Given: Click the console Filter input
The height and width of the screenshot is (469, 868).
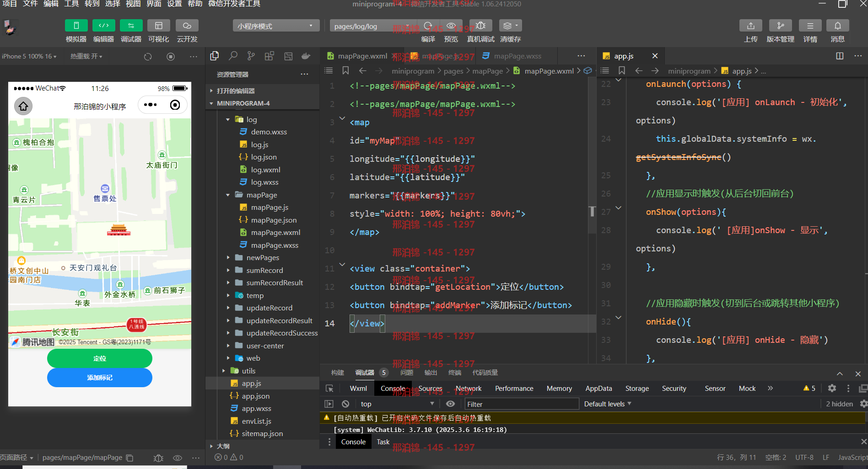Looking at the screenshot, I should click(x=522, y=404).
